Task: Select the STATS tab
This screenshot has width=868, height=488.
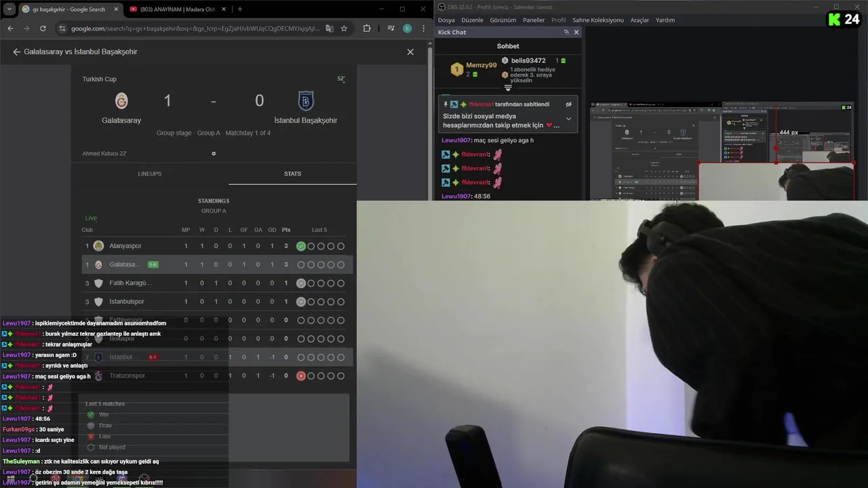Action: (x=292, y=174)
